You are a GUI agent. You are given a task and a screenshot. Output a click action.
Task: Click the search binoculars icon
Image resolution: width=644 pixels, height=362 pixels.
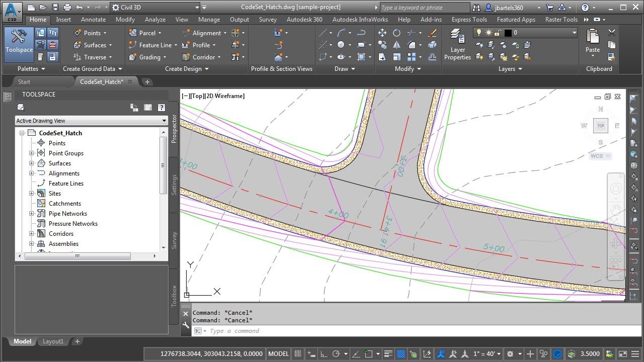(477, 8)
